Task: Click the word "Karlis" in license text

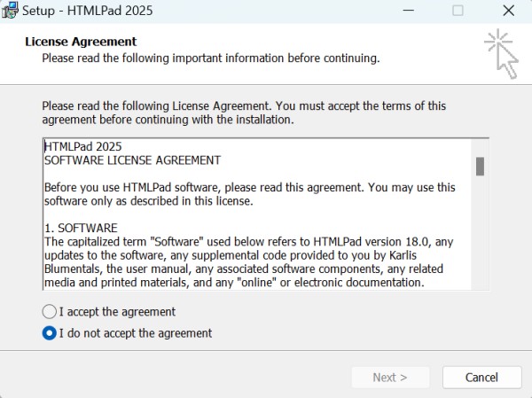Action: tap(403, 255)
